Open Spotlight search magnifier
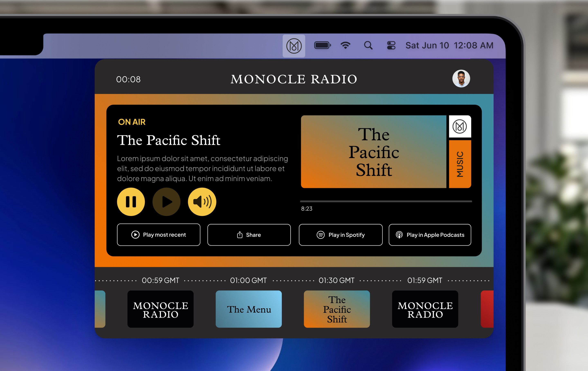The width and height of the screenshot is (588, 371). tap(368, 45)
